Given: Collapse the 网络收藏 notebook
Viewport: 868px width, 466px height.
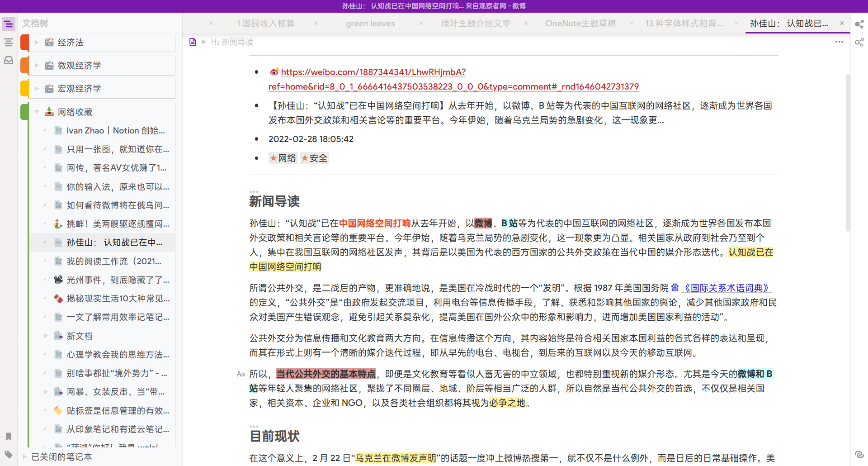Looking at the screenshot, I should pyautogui.click(x=37, y=112).
